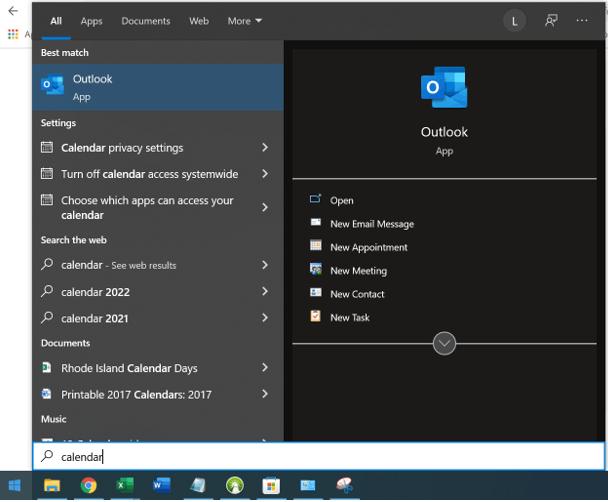The height and width of the screenshot is (502, 608).
Task: Expand Calendar privacy settings arrow
Action: click(x=265, y=147)
